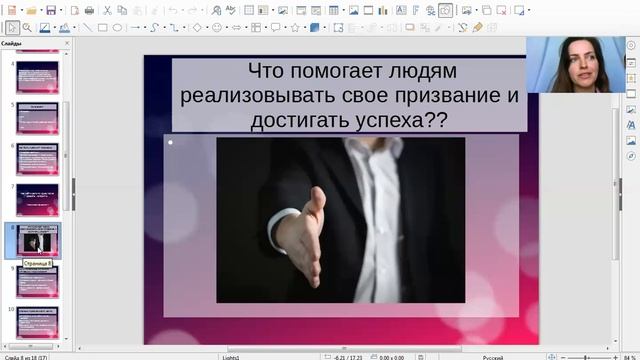
Task: Toggle extrusion on the drawing toolbar
Action: click(x=492, y=28)
